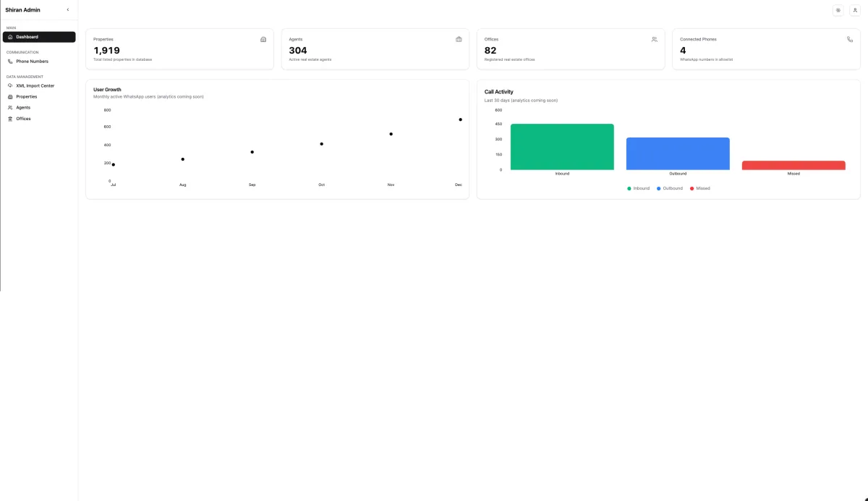Click the Phone Numbers handset icon
This screenshot has width=868, height=501.
coord(10,62)
